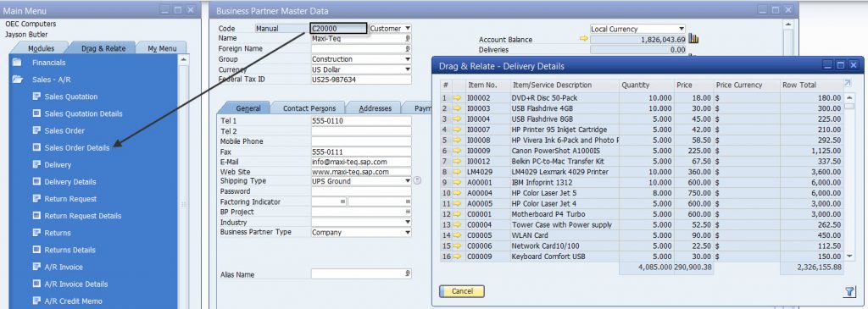
Task: Click the empty Password field
Action: click(x=361, y=191)
